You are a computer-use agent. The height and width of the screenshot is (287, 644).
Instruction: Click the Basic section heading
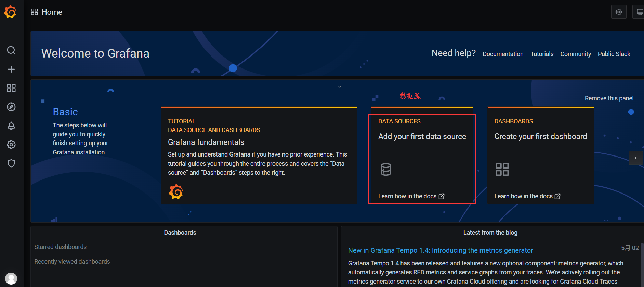coord(65,112)
